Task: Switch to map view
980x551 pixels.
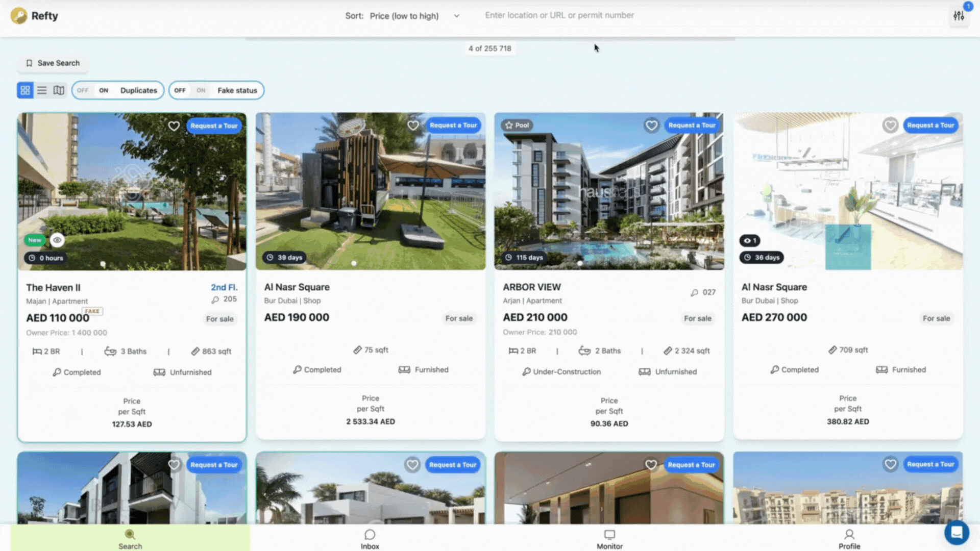Action: coord(59,90)
